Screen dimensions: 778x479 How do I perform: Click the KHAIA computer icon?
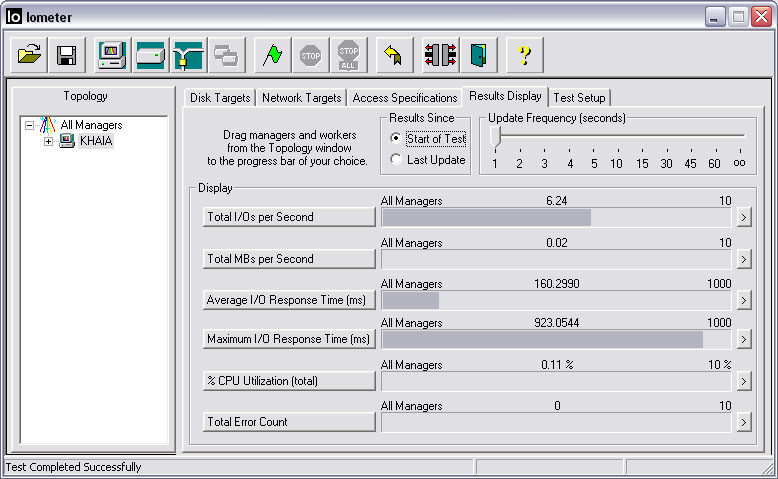point(66,141)
